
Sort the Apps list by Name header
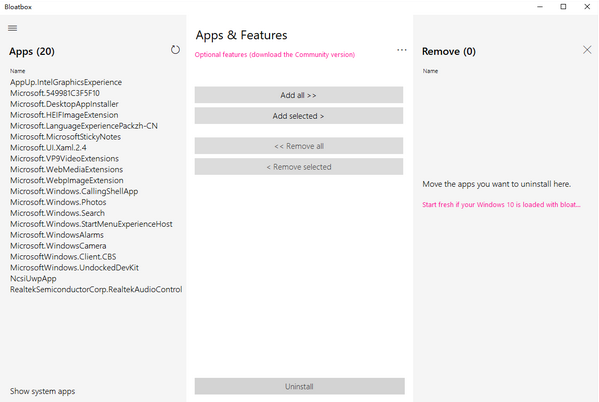click(18, 71)
